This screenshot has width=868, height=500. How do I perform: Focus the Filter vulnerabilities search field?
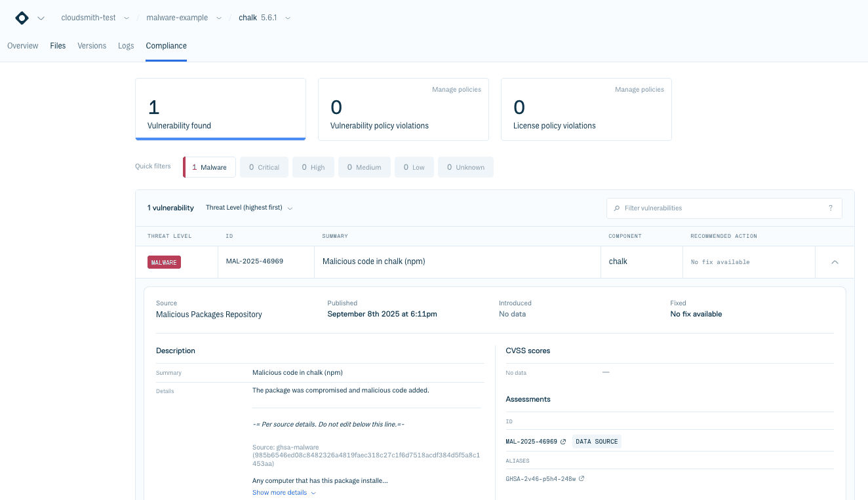724,208
